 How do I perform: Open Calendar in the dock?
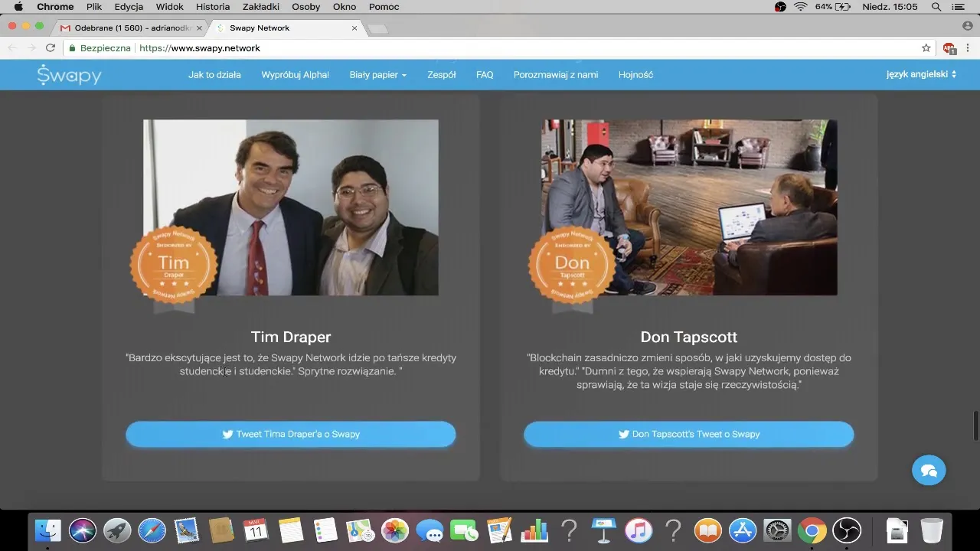pyautogui.click(x=256, y=530)
